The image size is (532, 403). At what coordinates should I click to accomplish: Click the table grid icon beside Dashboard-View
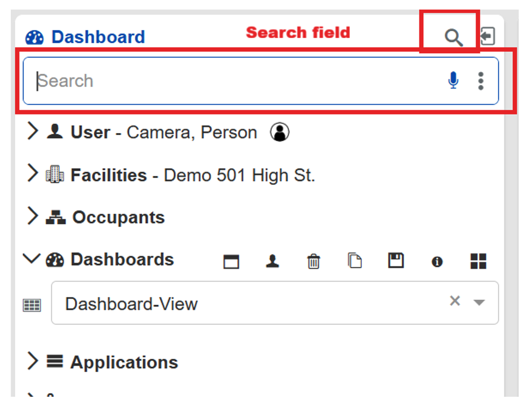point(32,305)
